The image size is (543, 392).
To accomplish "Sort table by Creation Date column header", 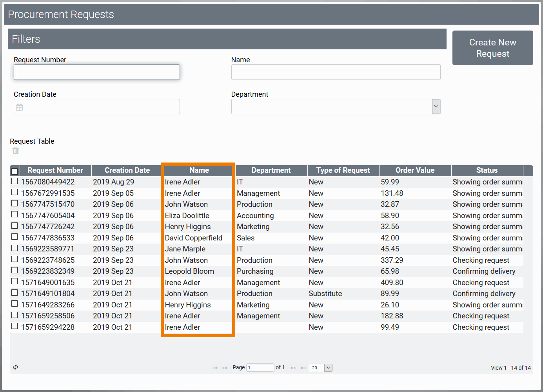I will coord(127,170).
